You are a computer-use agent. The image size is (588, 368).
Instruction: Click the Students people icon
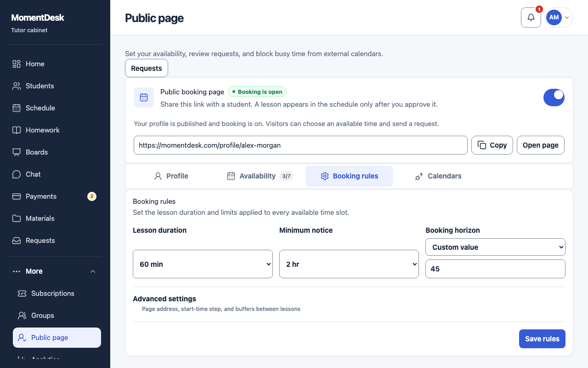(x=17, y=86)
